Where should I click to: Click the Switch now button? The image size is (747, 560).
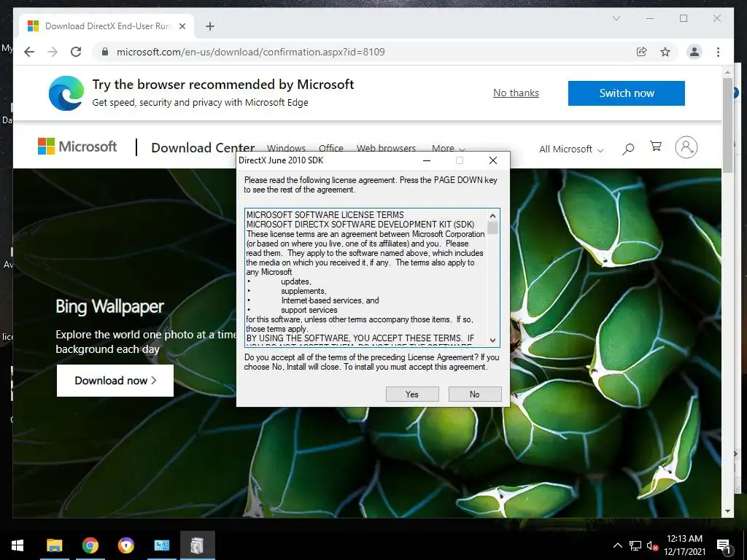[627, 93]
